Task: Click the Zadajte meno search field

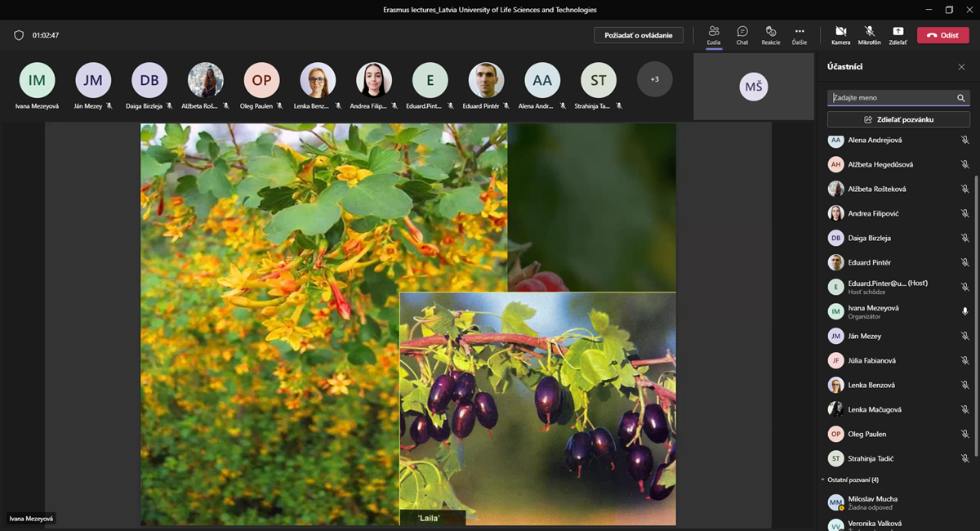Action: click(890, 98)
